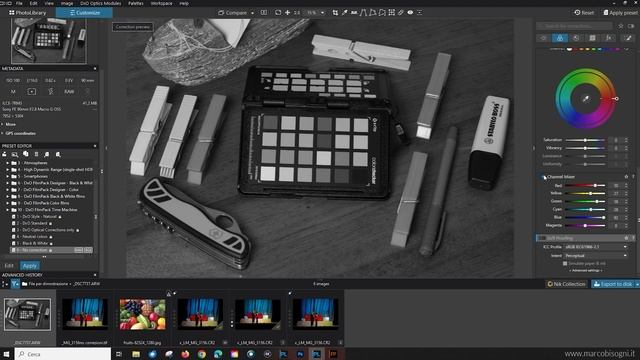Toggle the red-eye tool icon
Image resolution: width=640 pixels, height=360 pixels.
(410, 13)
